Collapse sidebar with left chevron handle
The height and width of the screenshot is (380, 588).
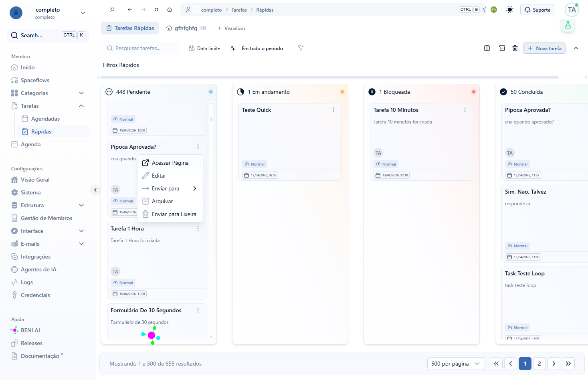[x=95, y=190]
